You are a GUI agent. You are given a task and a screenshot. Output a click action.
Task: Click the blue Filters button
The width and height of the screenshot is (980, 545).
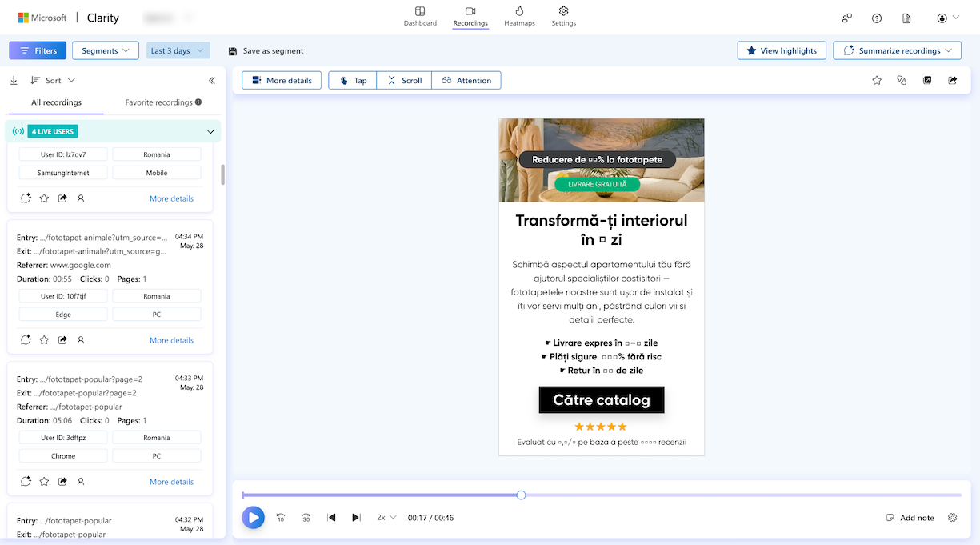click(x=38, y=50)
